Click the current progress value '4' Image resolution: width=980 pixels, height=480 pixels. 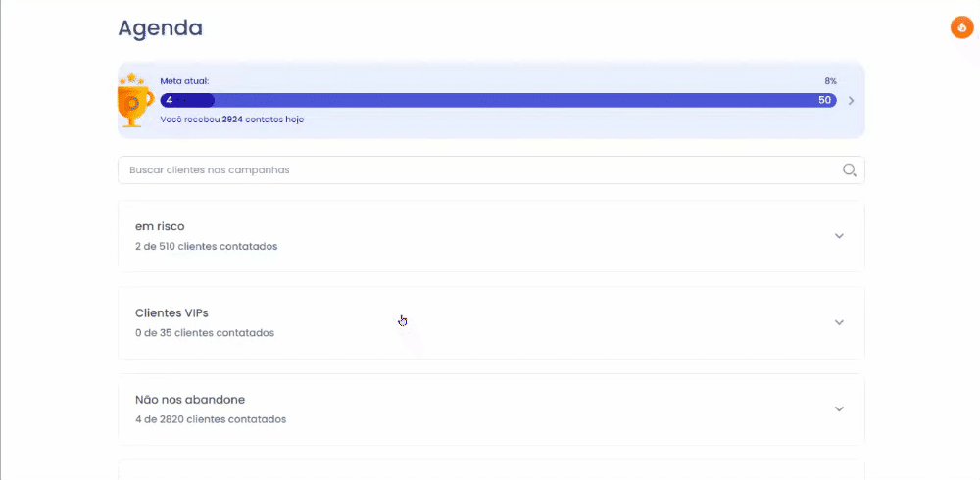[170, 100]
